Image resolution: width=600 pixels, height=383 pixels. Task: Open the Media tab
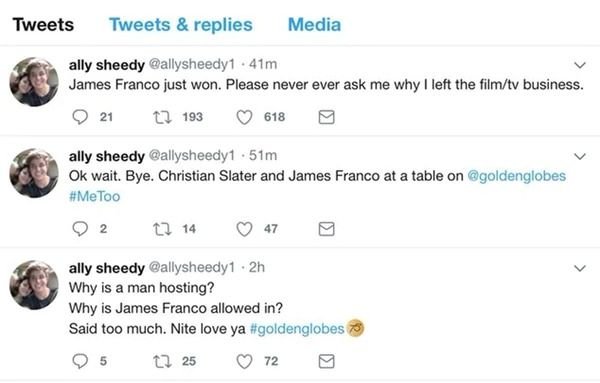pyautogui.click(x=314, y=25)
